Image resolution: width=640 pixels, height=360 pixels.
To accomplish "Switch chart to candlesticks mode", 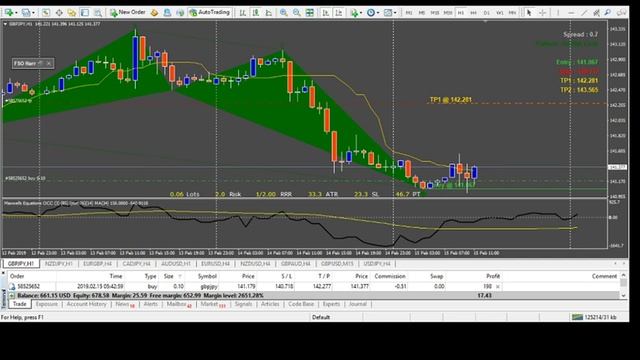I will point(256,13).
